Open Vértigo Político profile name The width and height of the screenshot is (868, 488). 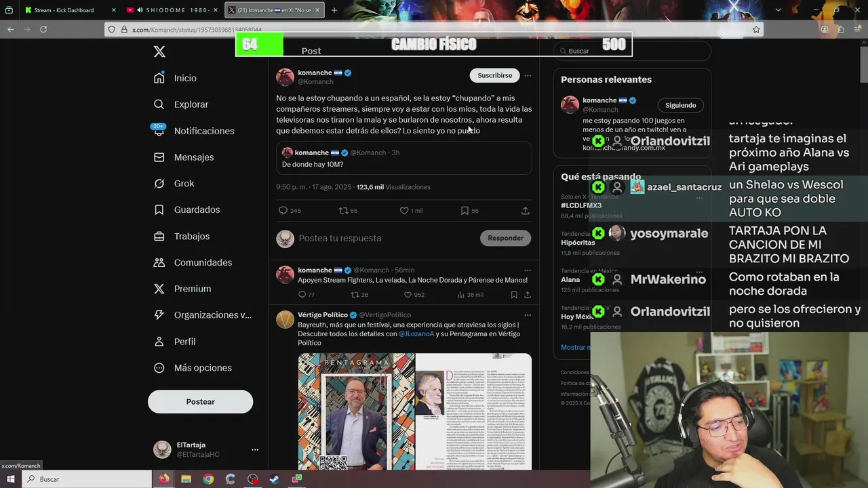[x=323, y=314]
